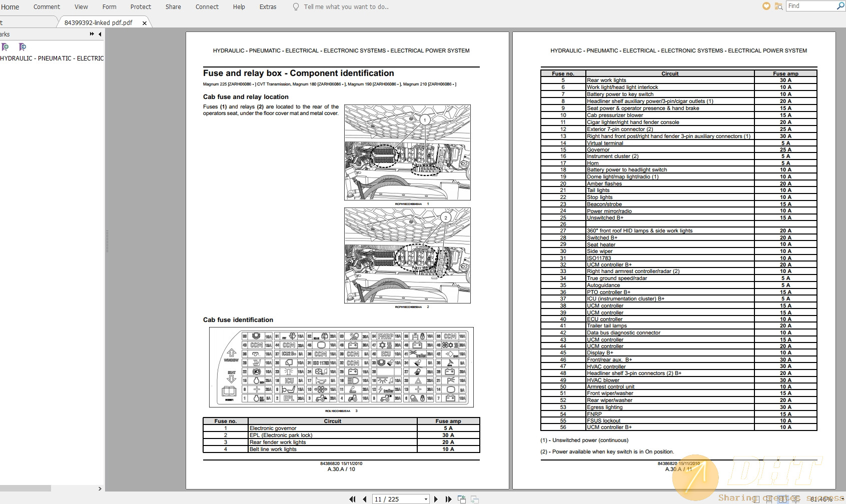This screenshot has width=846, height=504.
Task: Click the orange heart favorites icon
Action: pyautogui.click(x=766, y=6)
